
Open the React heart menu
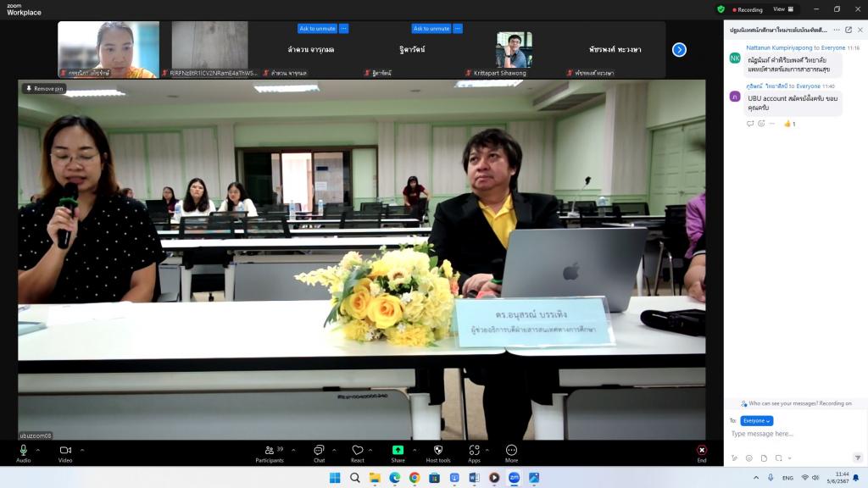pos(358,453)
